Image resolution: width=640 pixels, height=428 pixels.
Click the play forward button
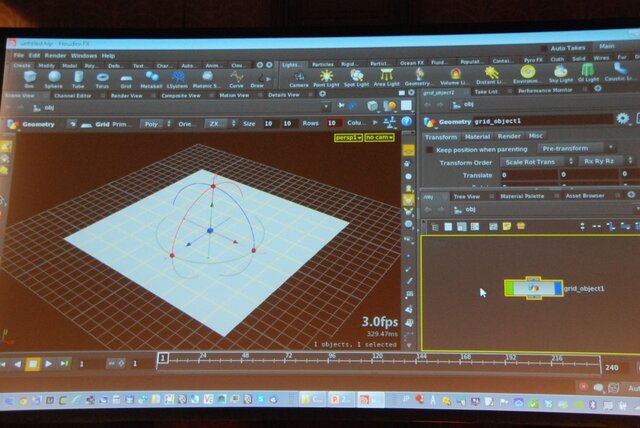tap(48, 364)
